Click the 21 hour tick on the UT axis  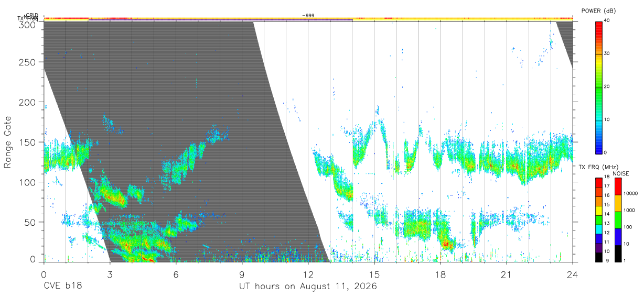(x=506, y=274)
